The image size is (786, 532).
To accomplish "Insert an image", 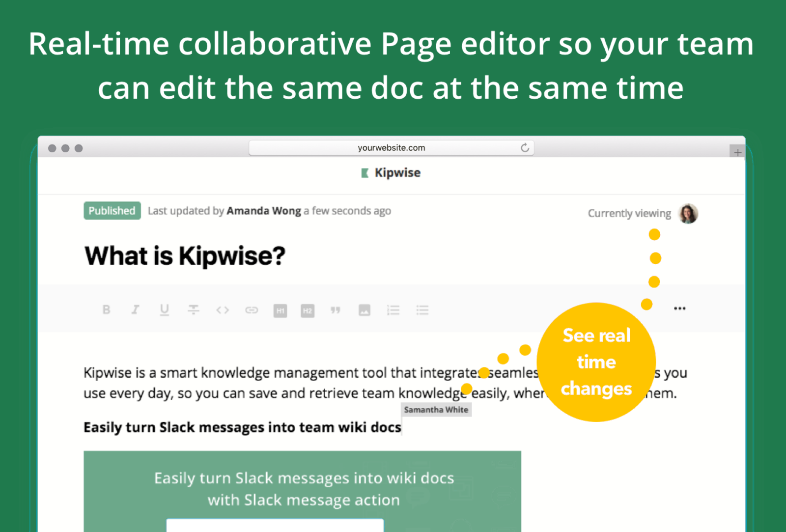I will coord(364,310).
